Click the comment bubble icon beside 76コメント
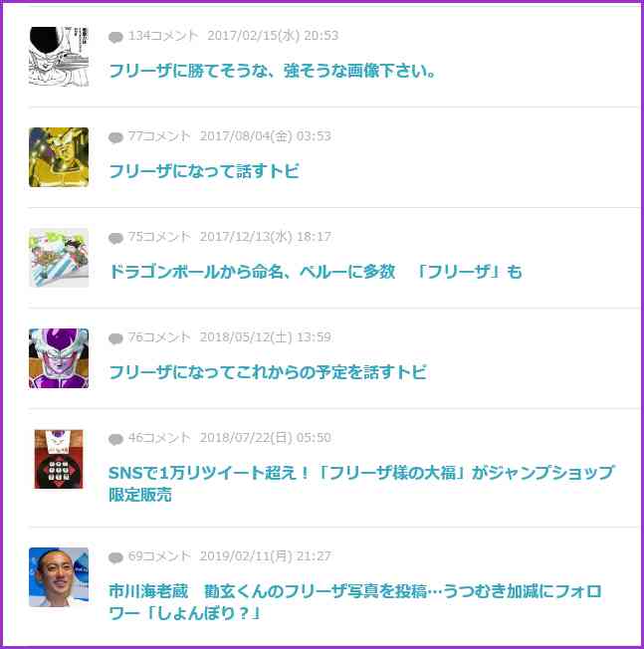This screenshot has width=644, height=649. (115, 338)
